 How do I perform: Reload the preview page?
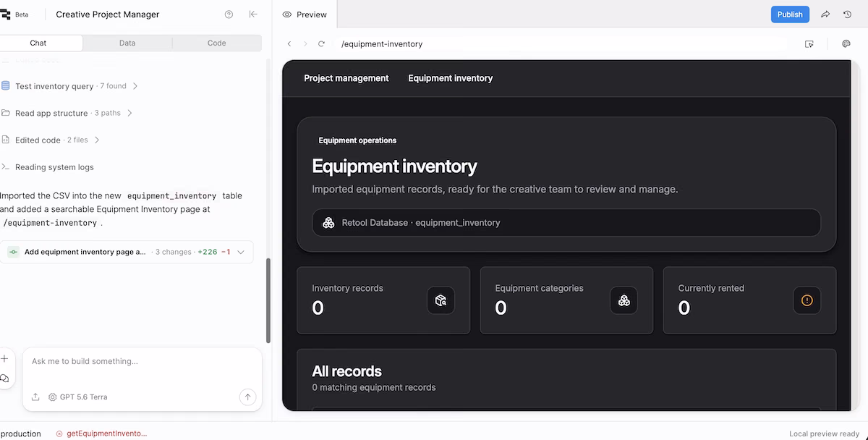(322, 44)
